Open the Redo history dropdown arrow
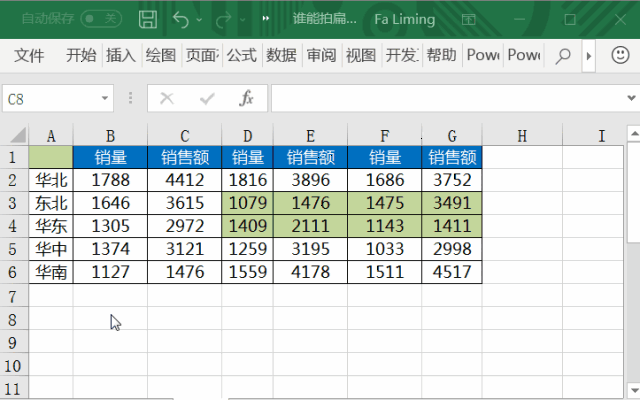Viewport: 640px width, 400px height. (x=242, y=19)
